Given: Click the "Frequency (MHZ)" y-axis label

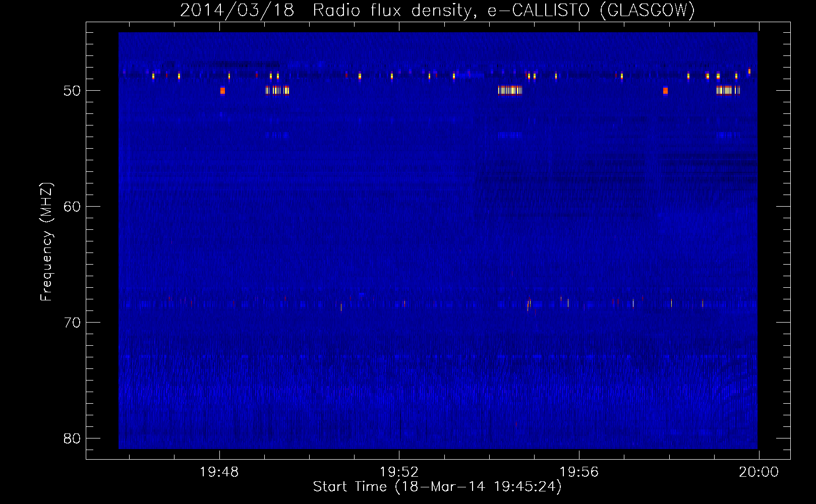Looking at the screenshot, I should pos(46,242).
